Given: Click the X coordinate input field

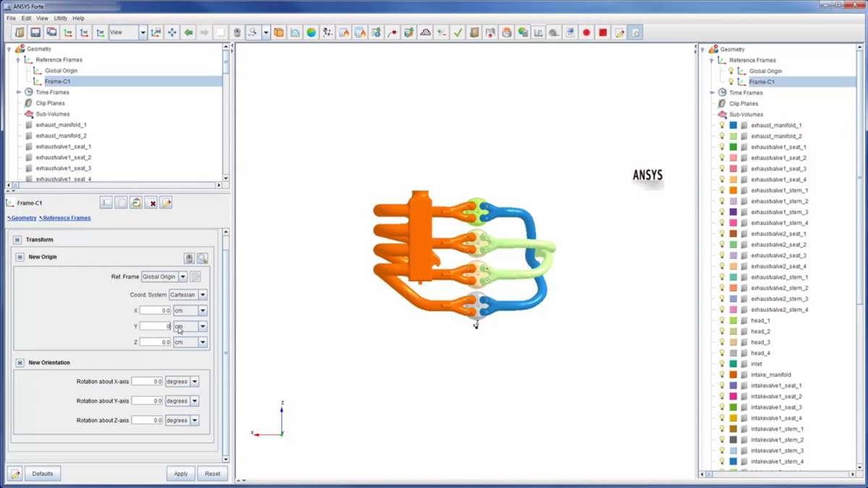Looking at the screenshot, I should click(x=155, y=311).
